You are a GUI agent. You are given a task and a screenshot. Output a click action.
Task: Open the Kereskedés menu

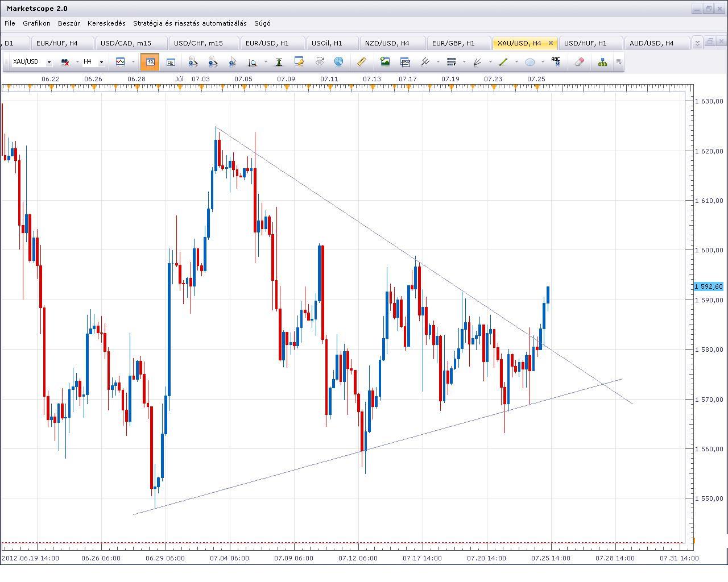[106, 23]
